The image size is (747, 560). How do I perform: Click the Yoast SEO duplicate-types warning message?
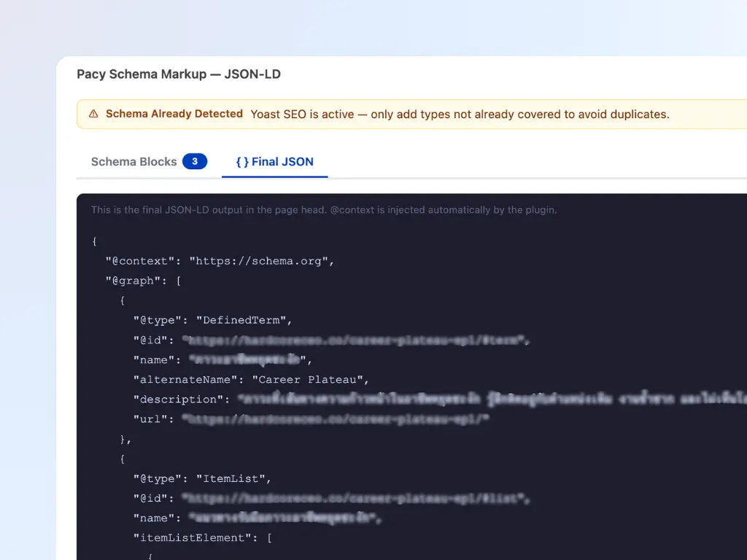tap(460, 114)
